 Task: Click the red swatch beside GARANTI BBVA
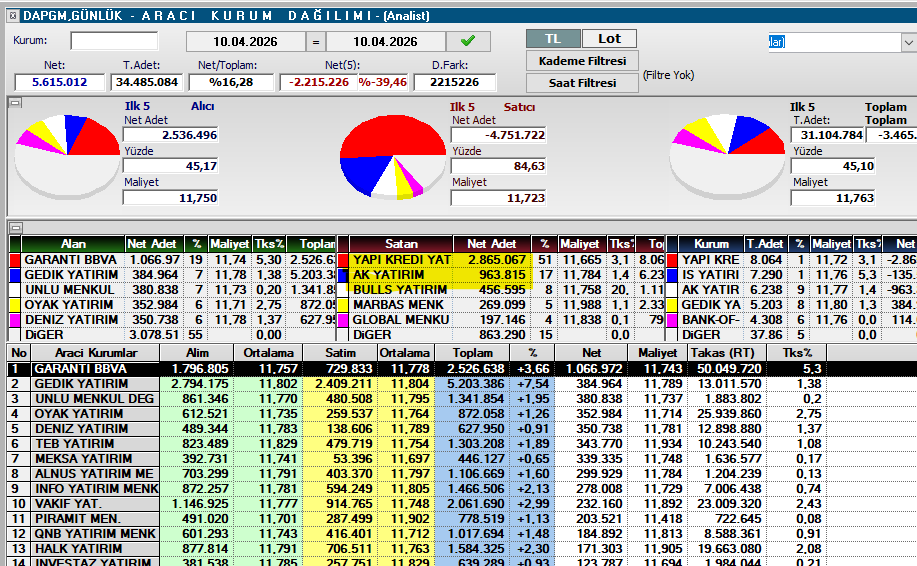15,260
